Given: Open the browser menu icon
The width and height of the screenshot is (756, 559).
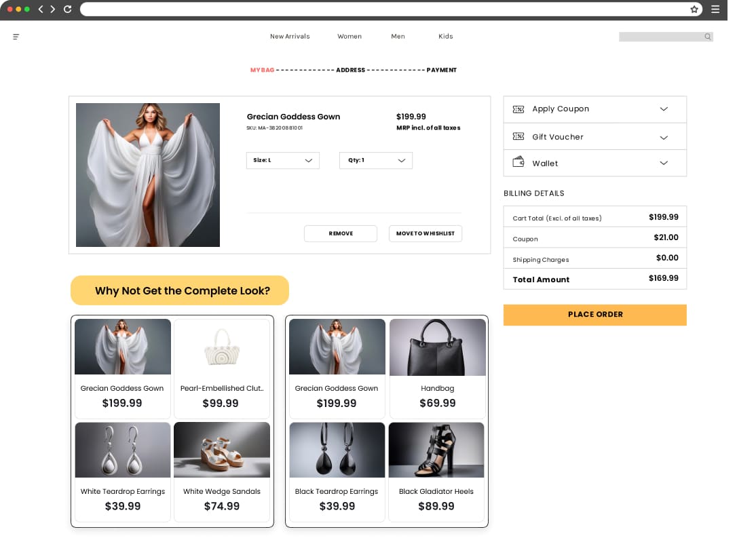Looking at the screenshot, I should pos(715,9).
